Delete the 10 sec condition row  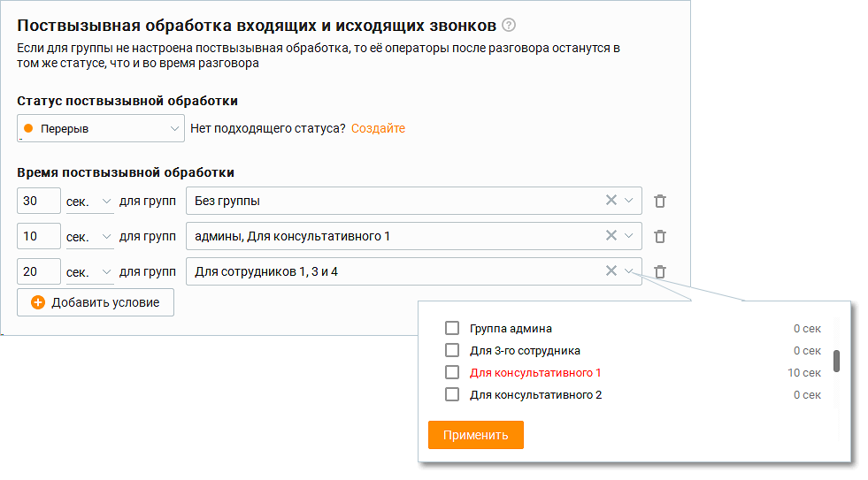660,236
